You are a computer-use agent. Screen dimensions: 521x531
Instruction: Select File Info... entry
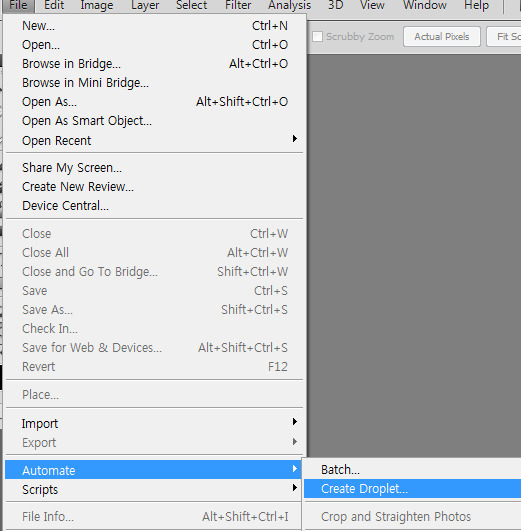point(153,516)
